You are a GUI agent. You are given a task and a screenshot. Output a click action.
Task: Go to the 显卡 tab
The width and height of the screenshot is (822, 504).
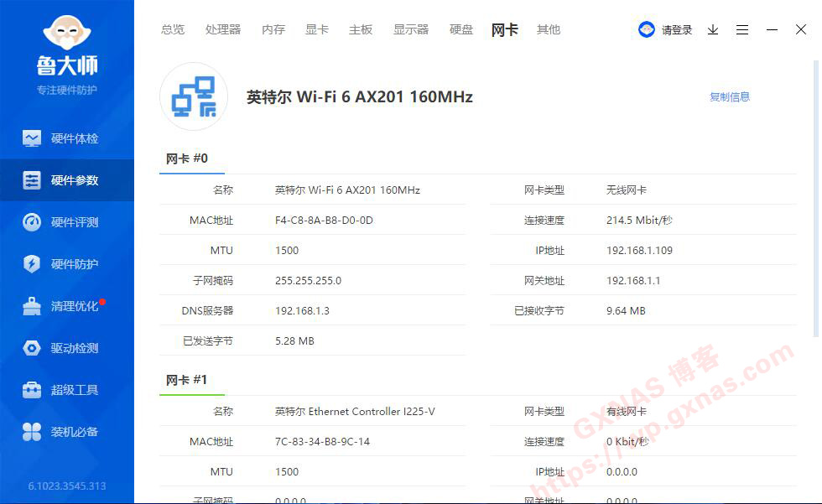coord(317,29)
